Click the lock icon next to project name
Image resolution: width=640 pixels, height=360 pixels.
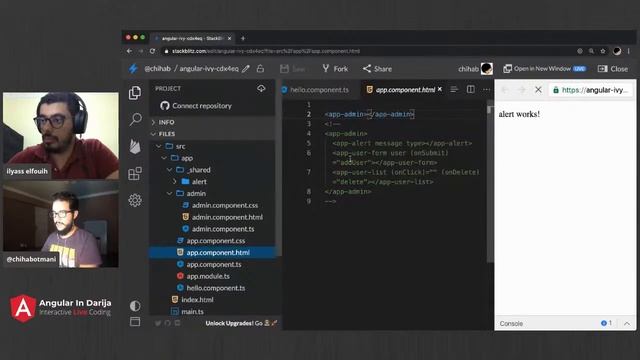[260, 69]
